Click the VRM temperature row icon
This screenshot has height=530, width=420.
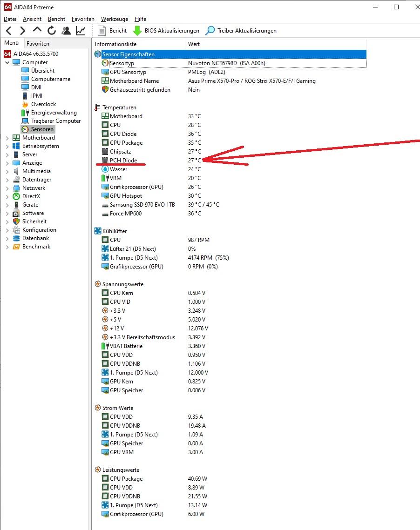click(105, 178)
